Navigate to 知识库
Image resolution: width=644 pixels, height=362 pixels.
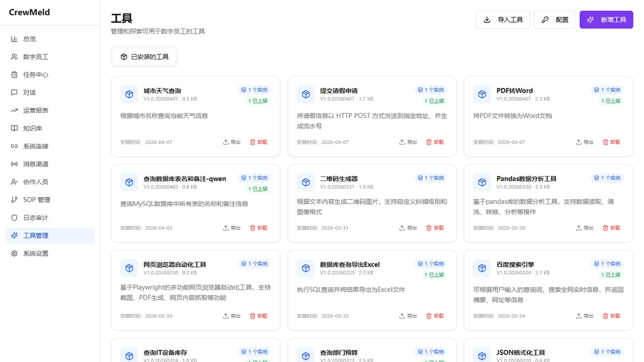[50, 128]
